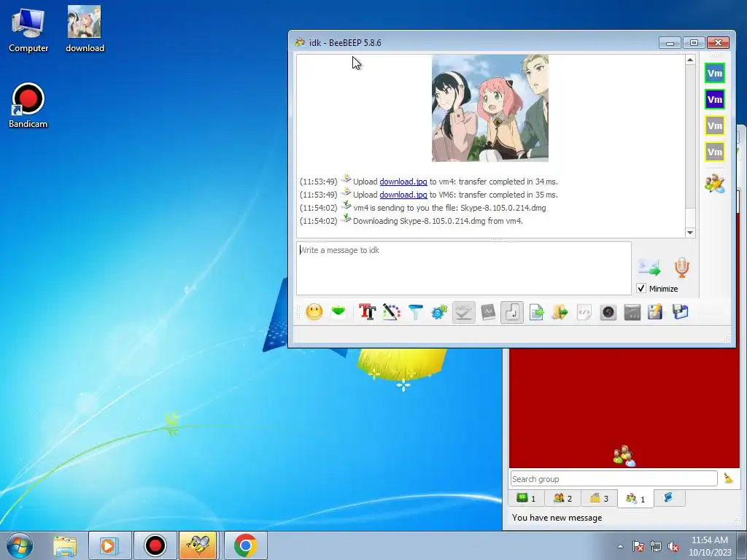Switch to the tab labeled 3

tap(599, 498)
